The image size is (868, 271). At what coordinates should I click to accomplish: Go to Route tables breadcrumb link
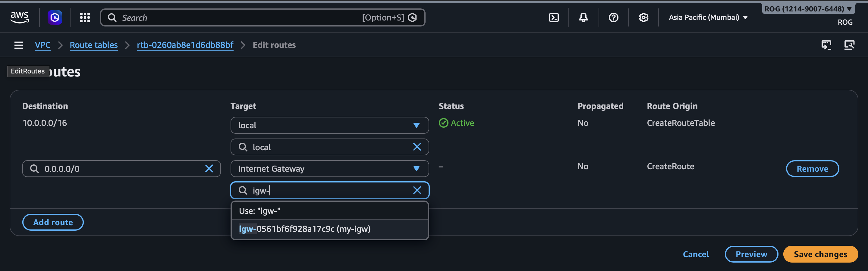point(94,45)
